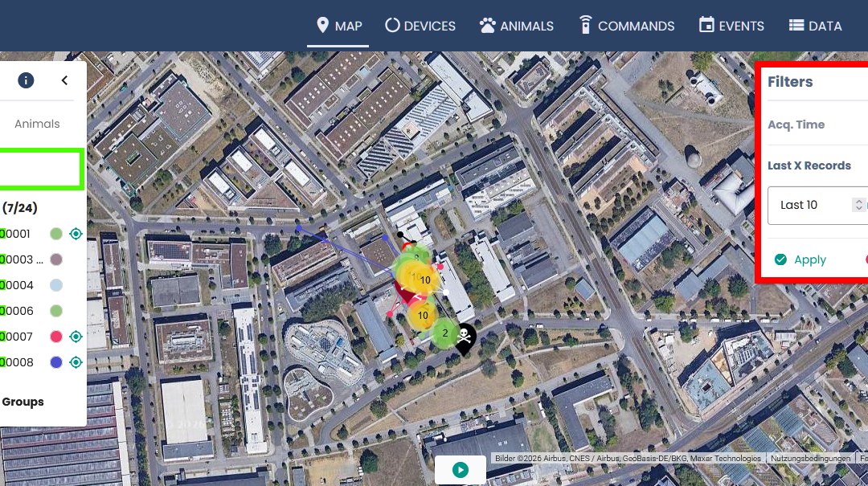This screenshot has width=868, height=486.
Task: Click the pink color swatch for device 0007
Action: coord(56,337)
